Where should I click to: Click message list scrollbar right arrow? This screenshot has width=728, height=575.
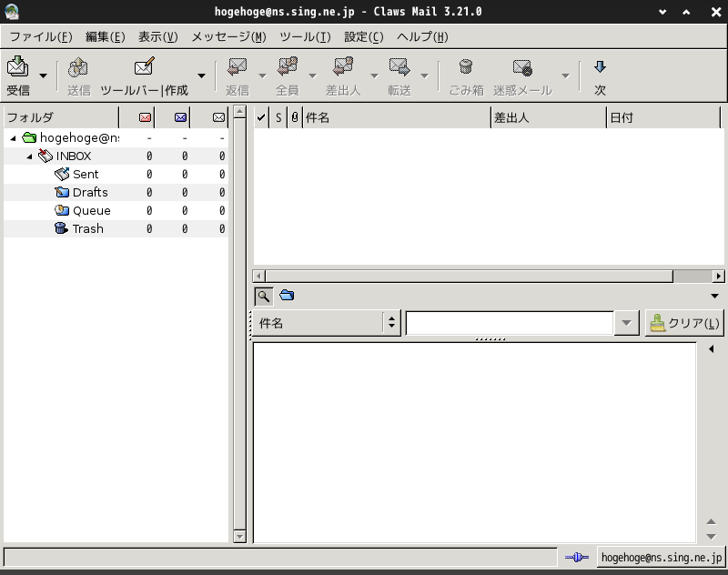(719, 277)
